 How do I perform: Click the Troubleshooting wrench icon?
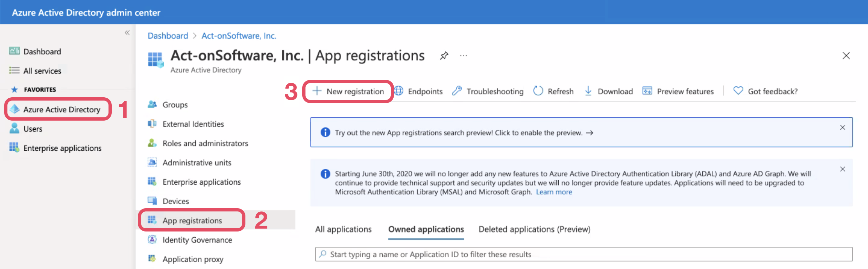click(x=457, y=91)
